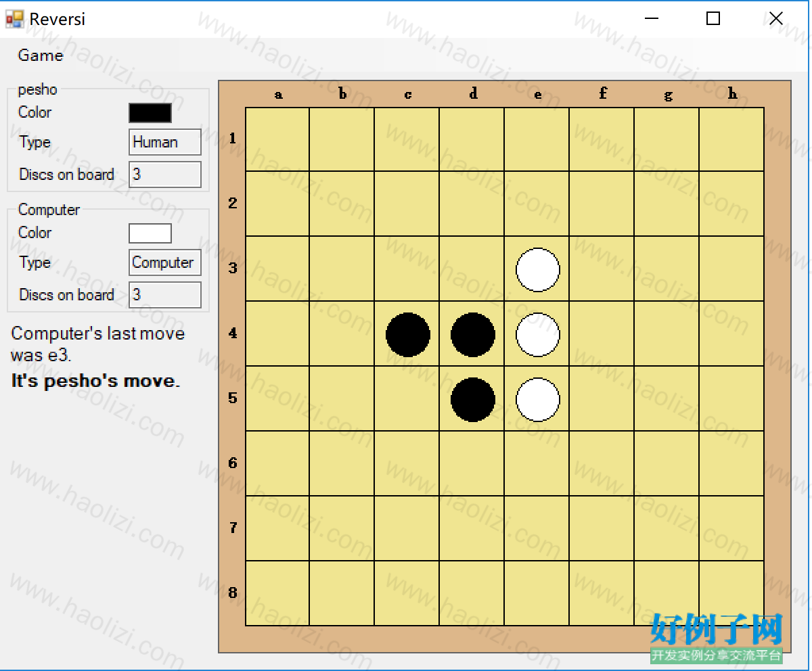Click pesho's black color swatch
The height and width of the screenshot is (671, 812).
pos(150,112)
